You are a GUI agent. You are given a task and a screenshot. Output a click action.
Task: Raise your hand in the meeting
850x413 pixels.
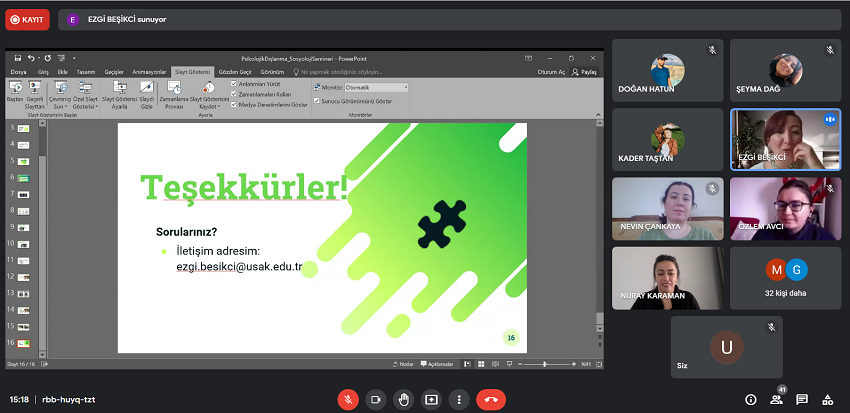click(403, 398)
